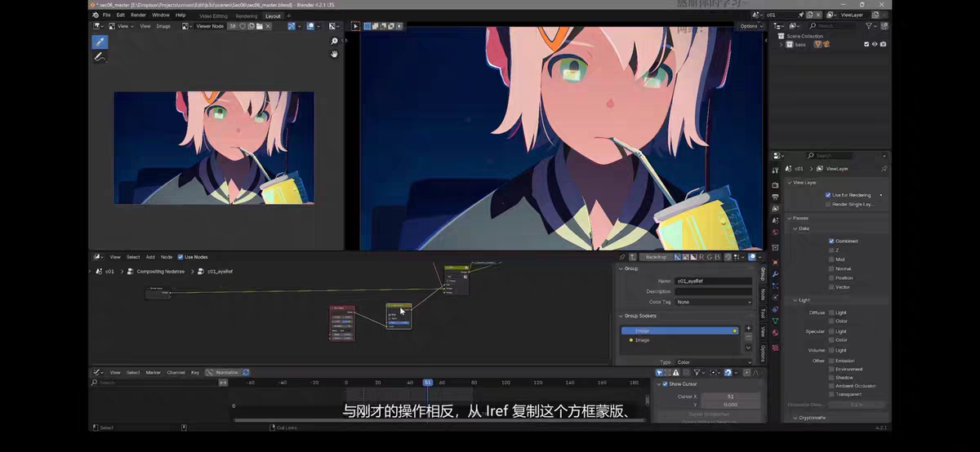Open the Viewer Node image name field
Screen dimensions: 980x452
pyautogui.click(x=210, y=26)
